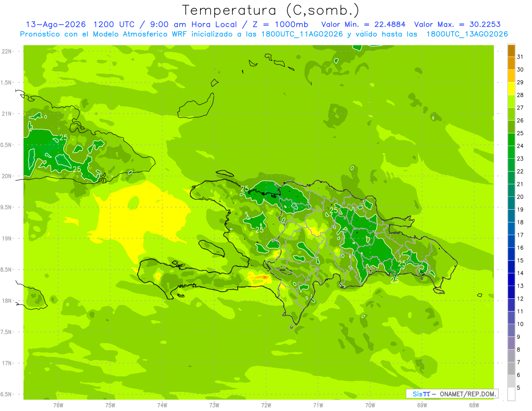532x411 pixels.
Task: Click the 'Valor Max. = 30.2253' readout
Action: coord(457,24)
